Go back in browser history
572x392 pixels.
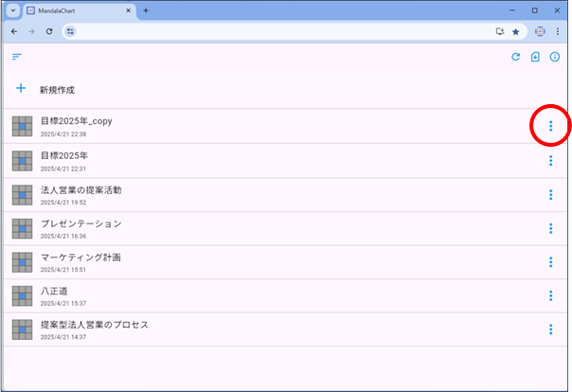coord(14,32)
